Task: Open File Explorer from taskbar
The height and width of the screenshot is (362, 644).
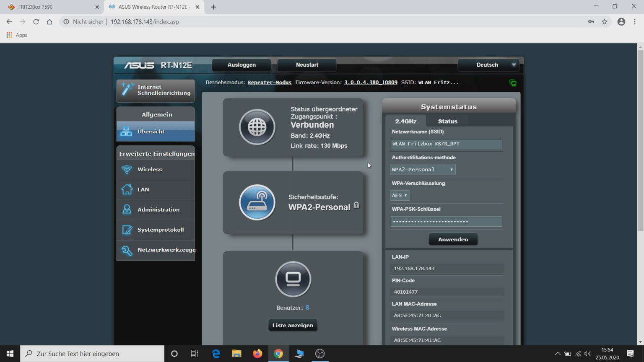Action: click(x=237, y=354)
